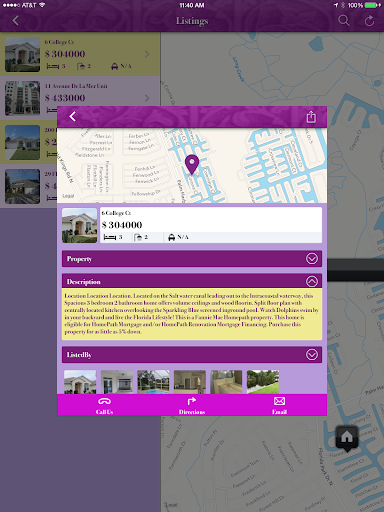Image resolution: width=384 pixels, height=512 pixels.
Task: Click the Legal link on the map
Action: 68,196
